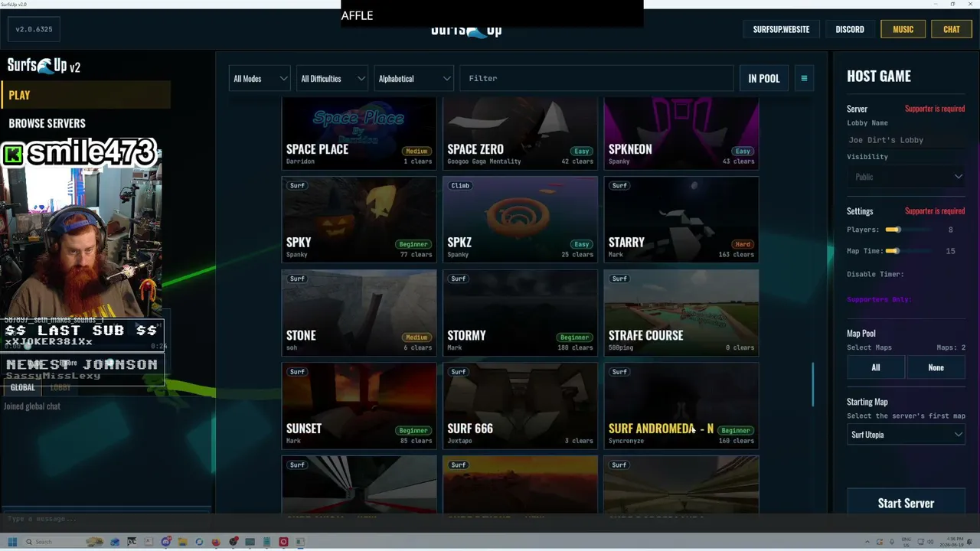
Task: Click the version number v2.0.6325
Action: pyautogui.click(x=34, y=29)
